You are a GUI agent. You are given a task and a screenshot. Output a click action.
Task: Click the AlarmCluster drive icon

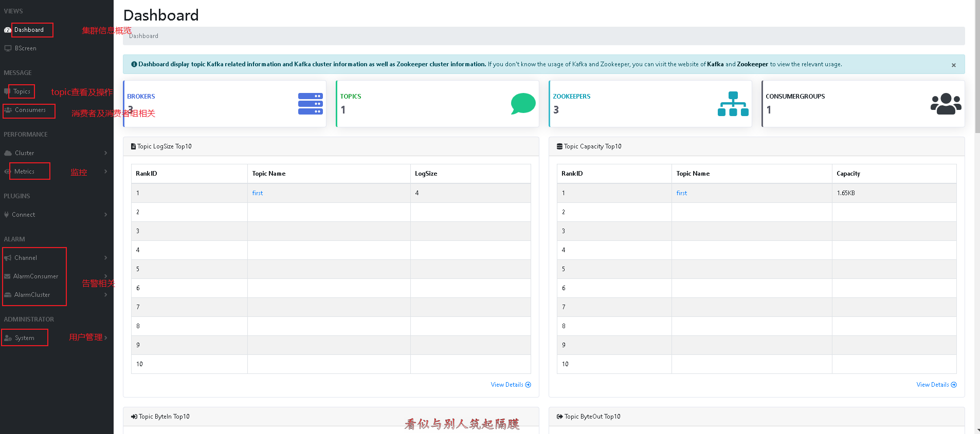coord(8,295)
